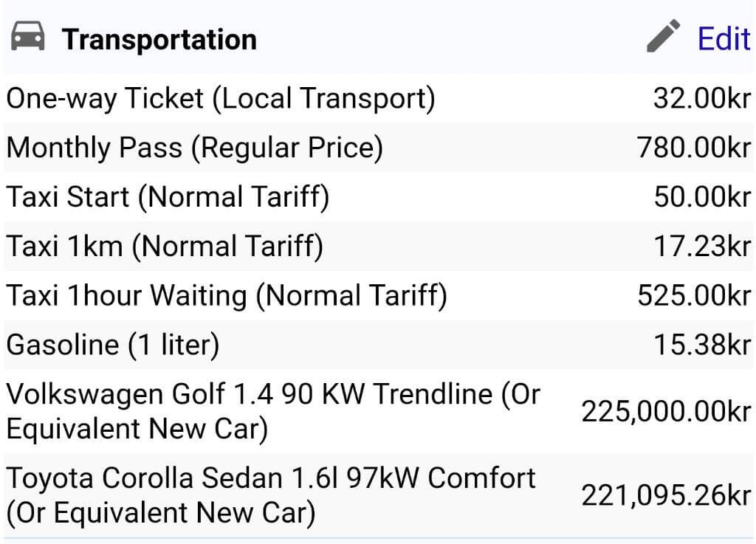756x544 pixels.
Task: Click the Volkswagen Golf 1.4 entry
Action: (273, 411)
